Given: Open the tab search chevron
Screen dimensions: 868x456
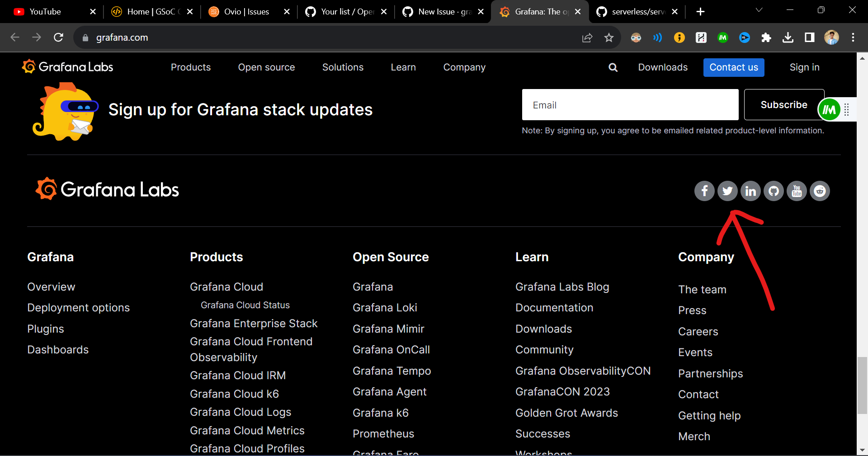Looking at the screenshot, I should click(x=759, y=10).
